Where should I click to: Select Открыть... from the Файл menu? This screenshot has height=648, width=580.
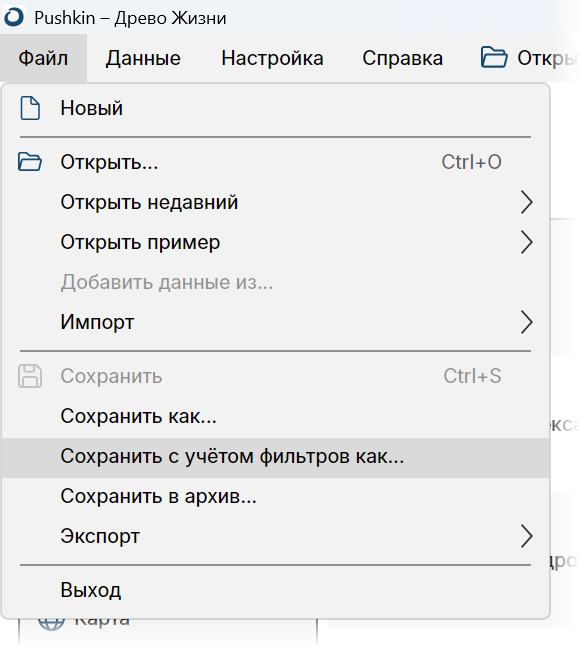(x=276, y=162)
